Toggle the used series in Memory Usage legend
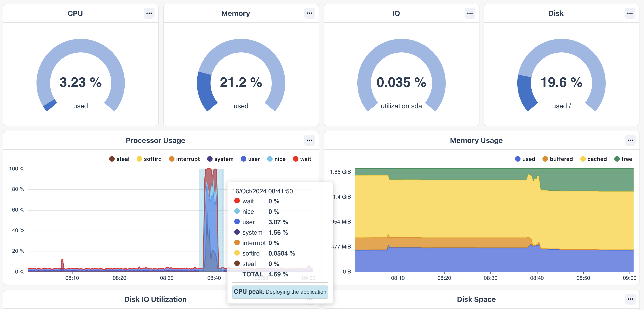The width and height of the screenshot is (644, 310). pos(525,159)
